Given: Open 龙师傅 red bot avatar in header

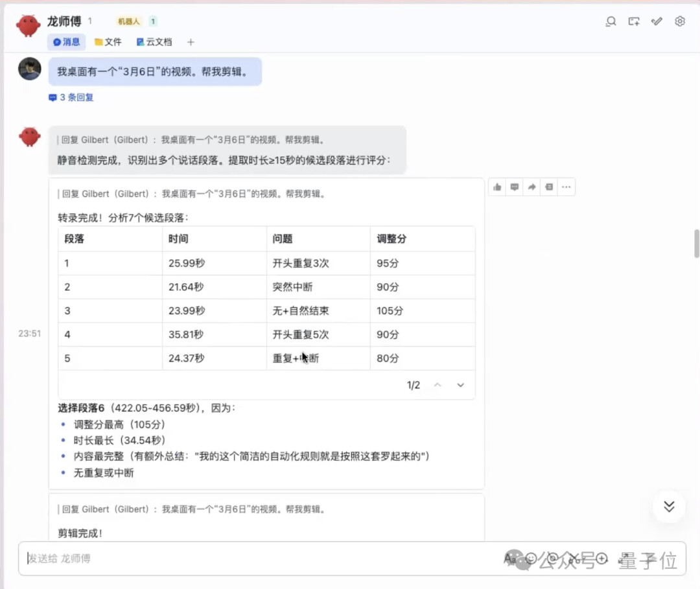Looking at the screenshot, I should [x=29, y=26].
